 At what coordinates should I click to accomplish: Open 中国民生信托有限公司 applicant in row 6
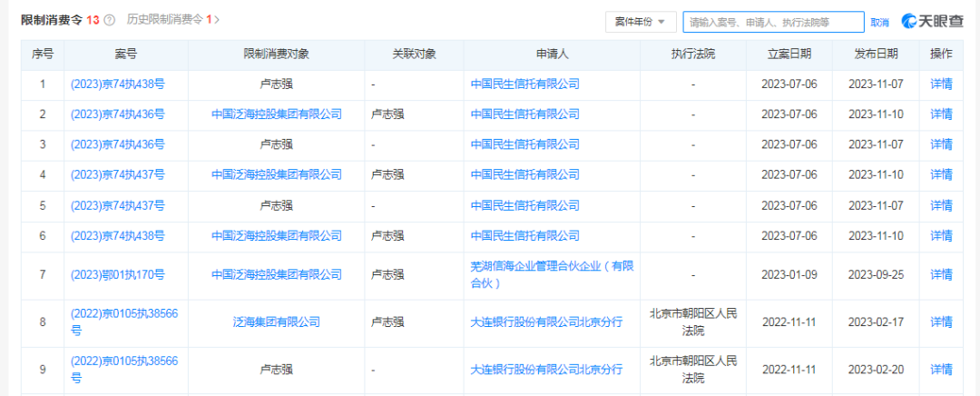pos(525,236)
